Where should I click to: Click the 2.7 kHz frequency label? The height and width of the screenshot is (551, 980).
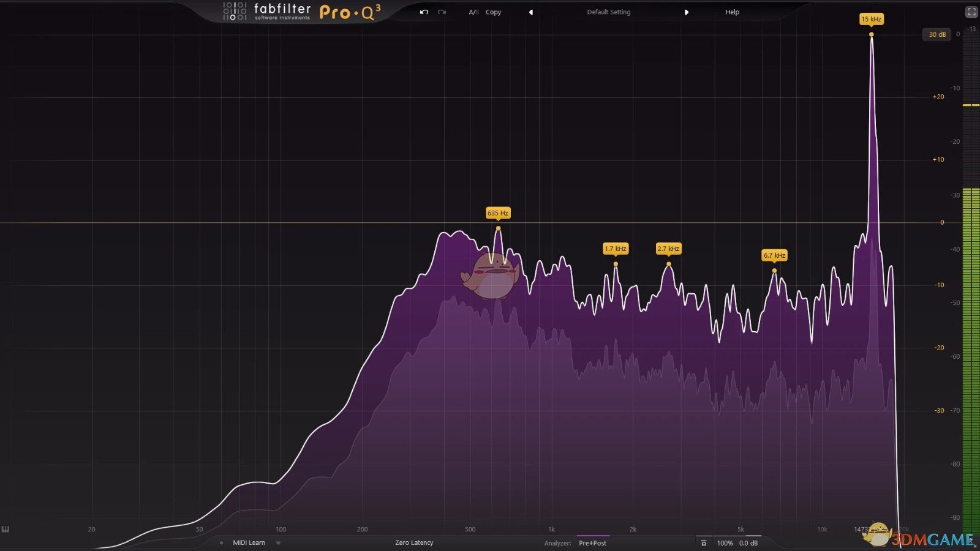point(668,249)
